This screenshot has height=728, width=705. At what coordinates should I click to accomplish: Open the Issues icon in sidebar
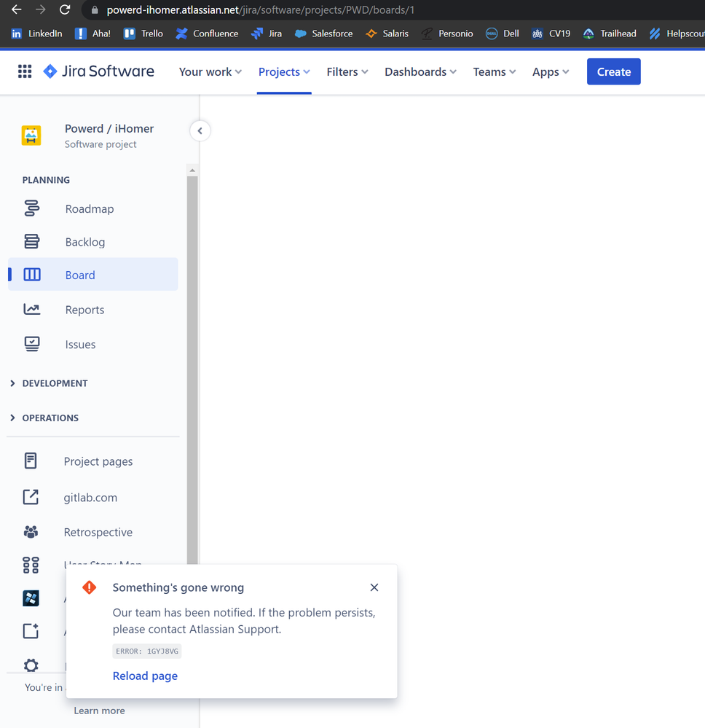click(31, 344)
